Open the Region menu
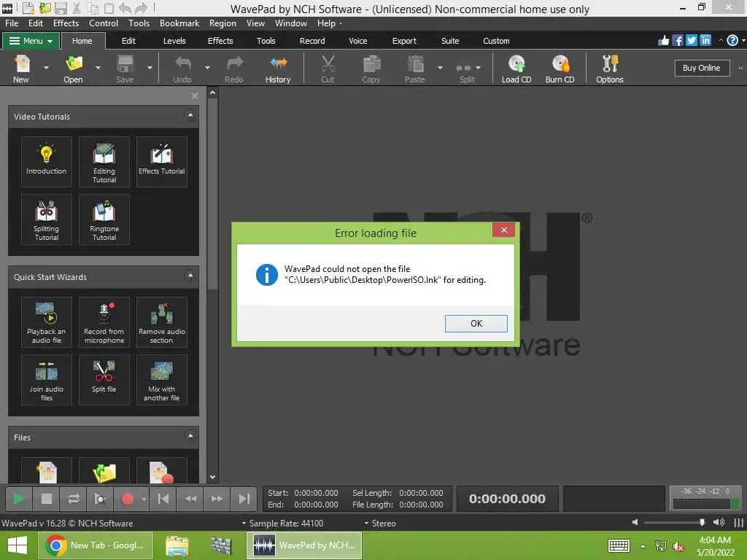Viewport: 747px width, 560px height. pyautogui.click(x=222, y=23)
